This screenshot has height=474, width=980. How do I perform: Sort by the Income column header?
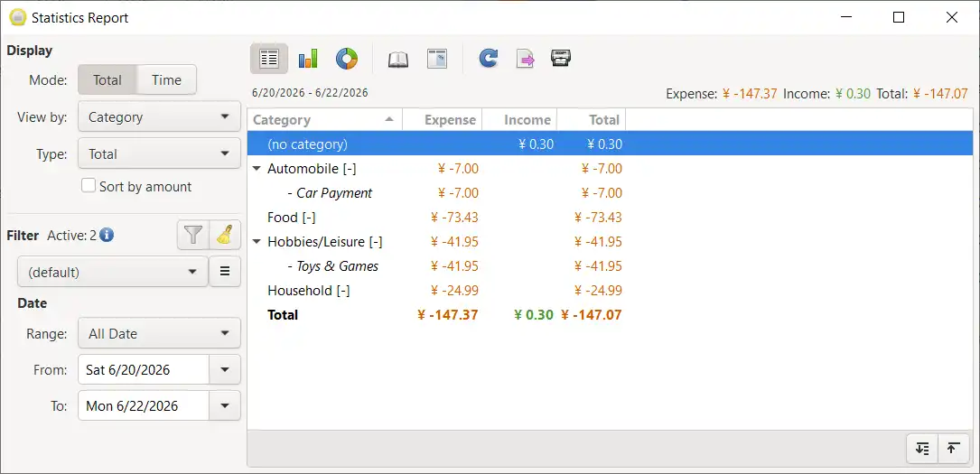pyautogui.click(x=519, y=120)
